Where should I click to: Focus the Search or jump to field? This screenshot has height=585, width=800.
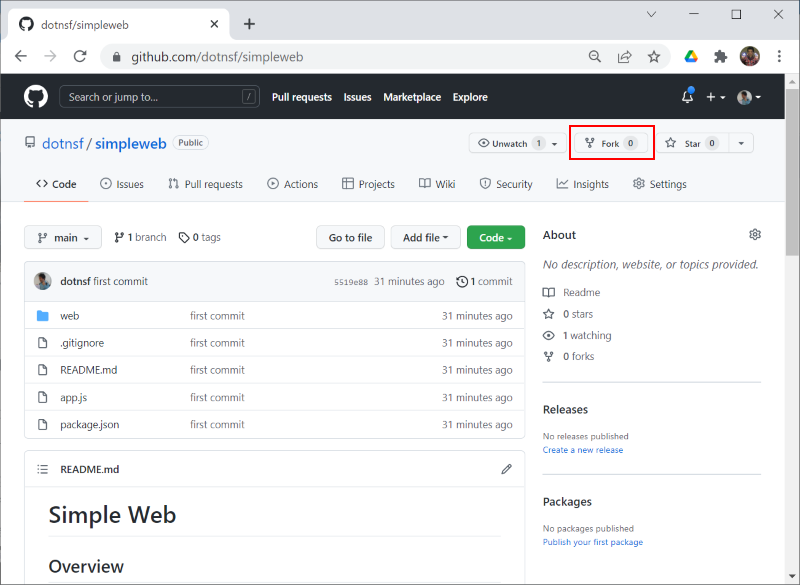coord(159,97)
